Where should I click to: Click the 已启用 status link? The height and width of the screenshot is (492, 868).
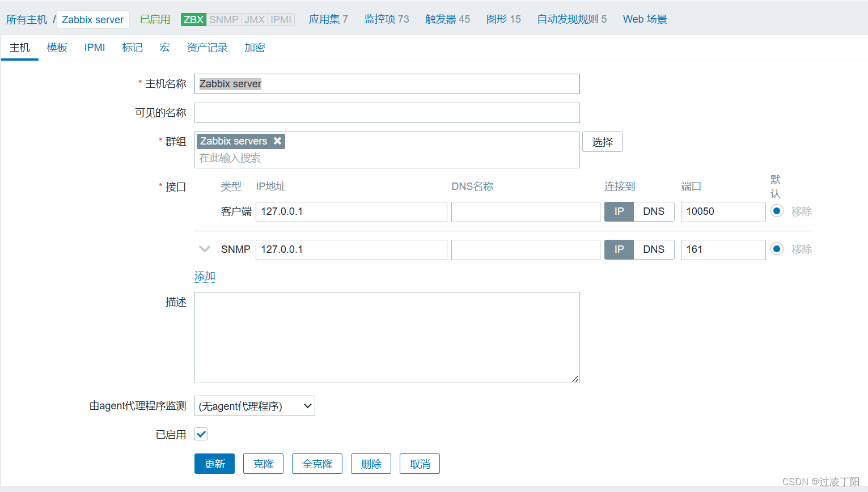coord(155,19)
